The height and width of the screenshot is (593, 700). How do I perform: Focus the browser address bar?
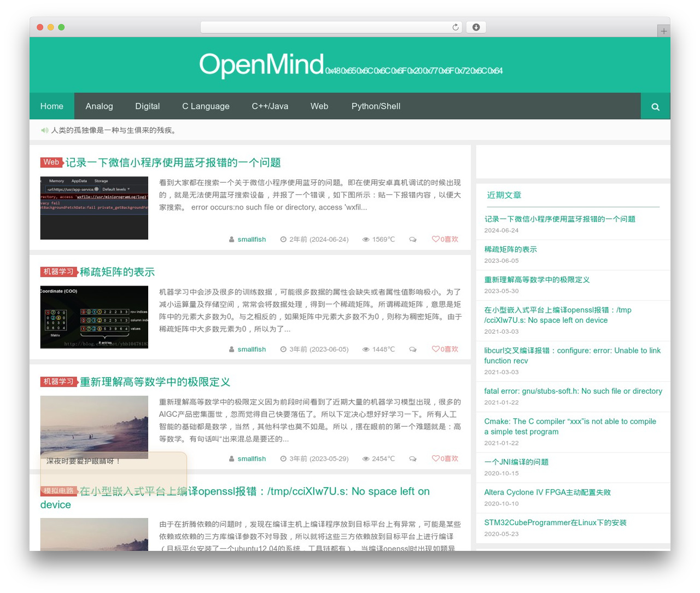tap(331, 27)
